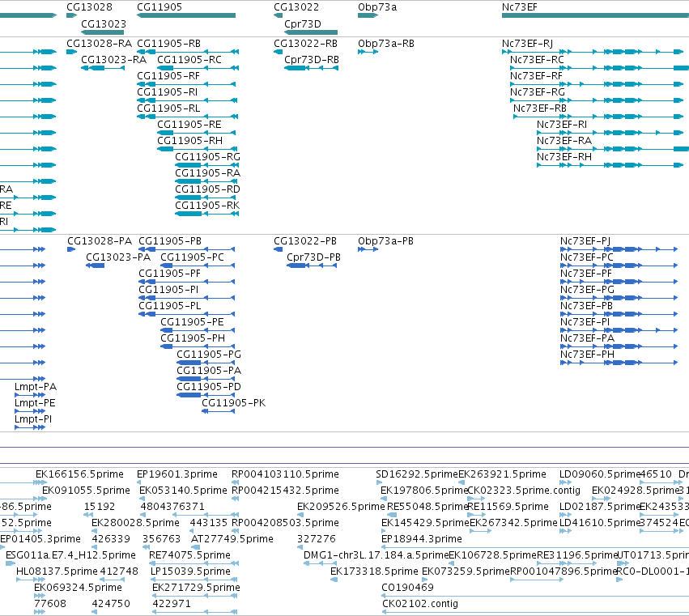This screenshot has height=616, width=689.
Task: Select the CG13023 gene label
Action: click(x=104, y=23)
